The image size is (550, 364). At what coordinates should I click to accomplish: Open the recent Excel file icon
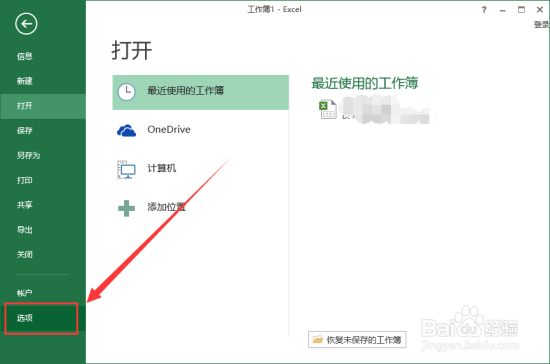coord(328,109)
